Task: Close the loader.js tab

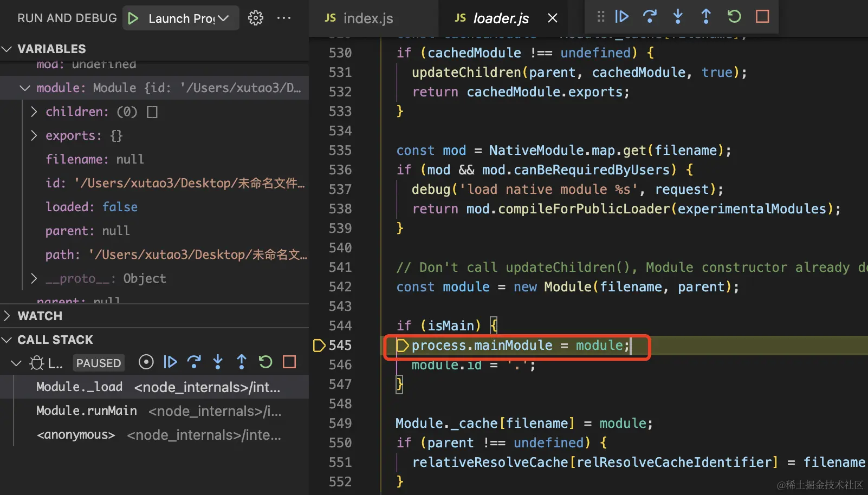Action: tap(553, 18)
